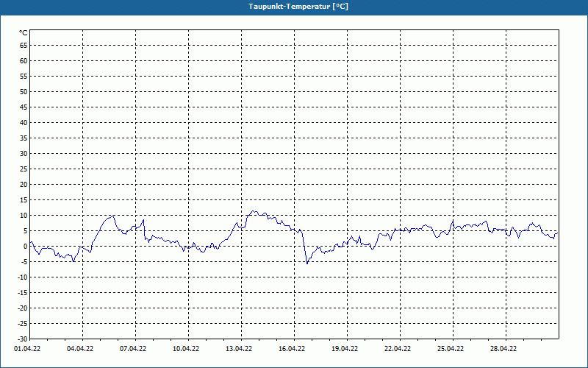This screenshot has width=588, height=368.
Task: Click the 65 y-axis label
Action: 24,46
